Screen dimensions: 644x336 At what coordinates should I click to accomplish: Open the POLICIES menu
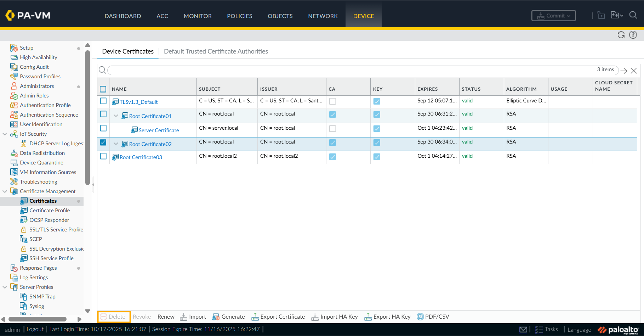[x=239, y=16]
